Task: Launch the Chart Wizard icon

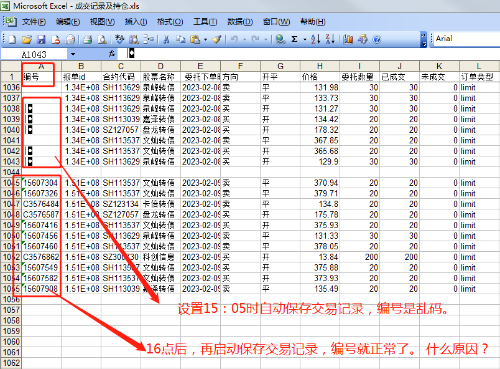Action: pos(348,39)
